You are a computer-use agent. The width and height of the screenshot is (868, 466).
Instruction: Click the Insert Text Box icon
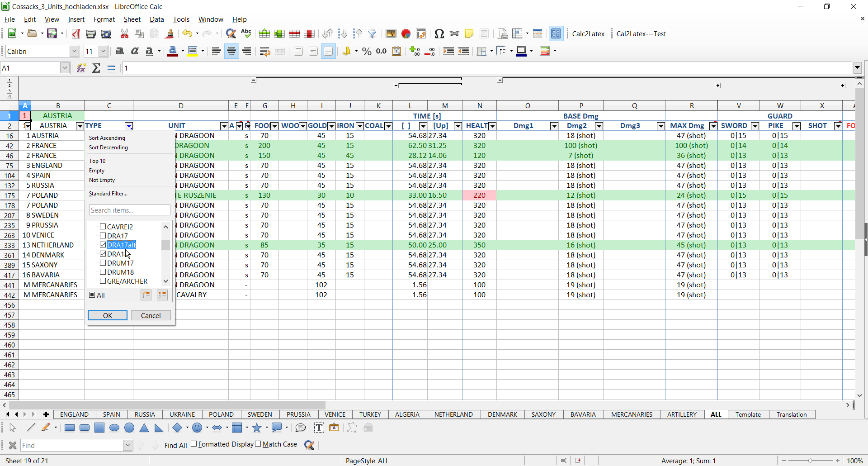pyautogui.click(x=319, y=428)
